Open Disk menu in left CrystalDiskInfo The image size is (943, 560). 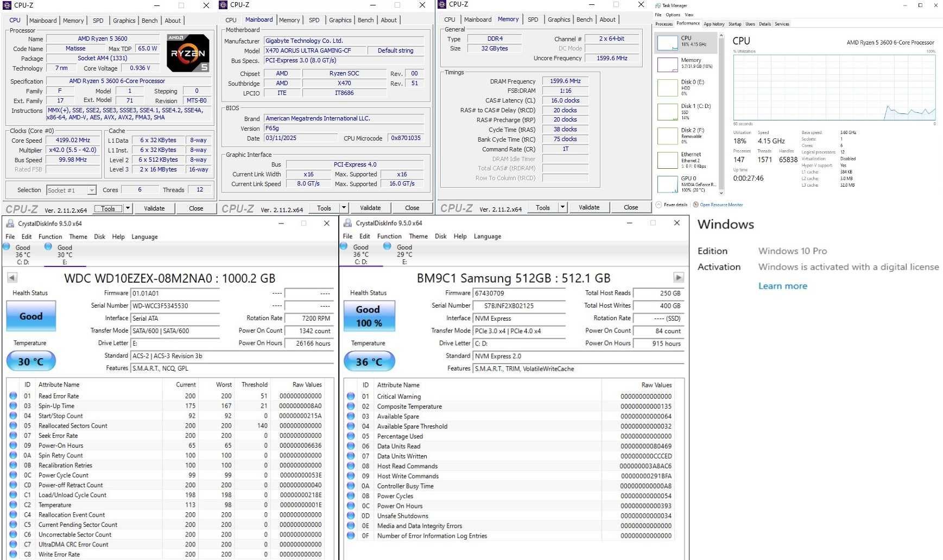[99, 237]
